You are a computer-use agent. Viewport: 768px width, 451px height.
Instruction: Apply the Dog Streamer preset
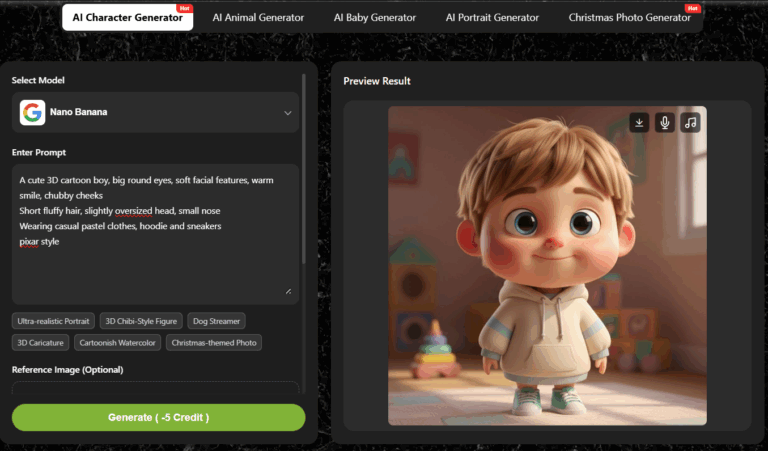216,321
